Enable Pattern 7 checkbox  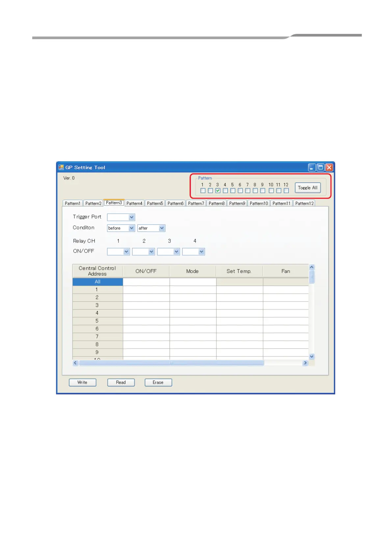coord(248,191)
